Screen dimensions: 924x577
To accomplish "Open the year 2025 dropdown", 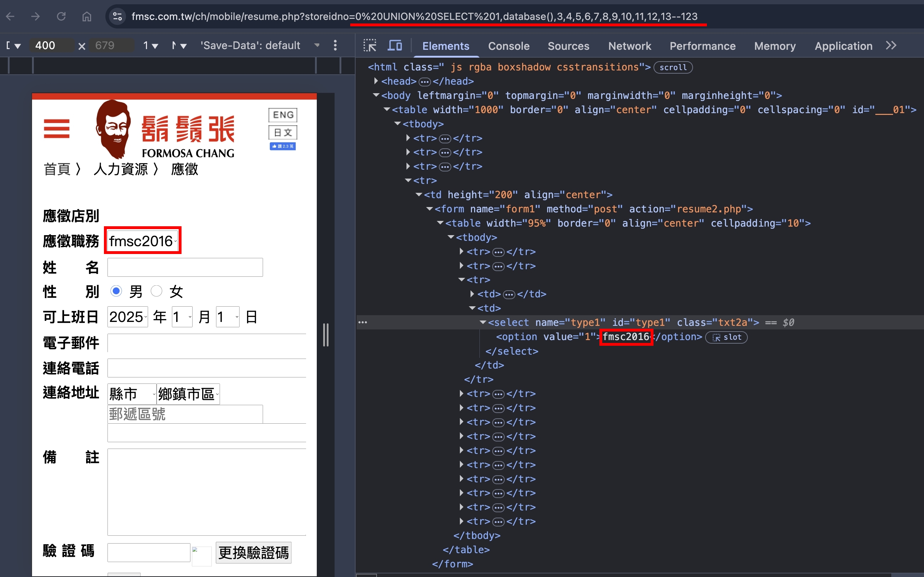I will (127, 317).
